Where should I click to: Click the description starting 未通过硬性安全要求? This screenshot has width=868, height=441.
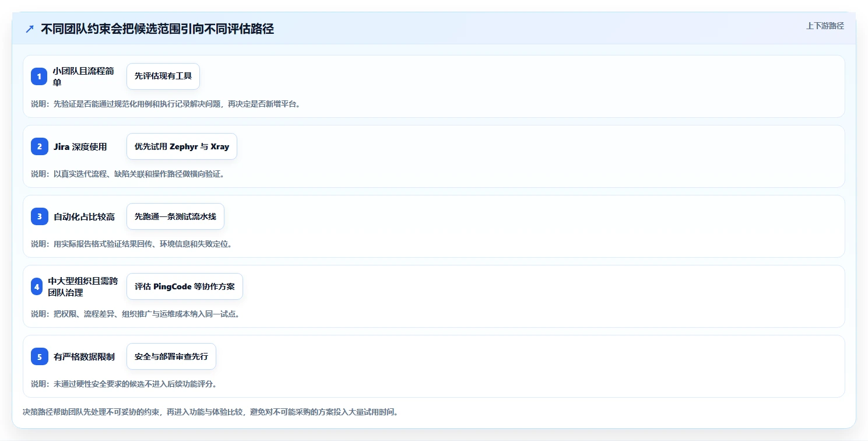click(x=124, y=384)
